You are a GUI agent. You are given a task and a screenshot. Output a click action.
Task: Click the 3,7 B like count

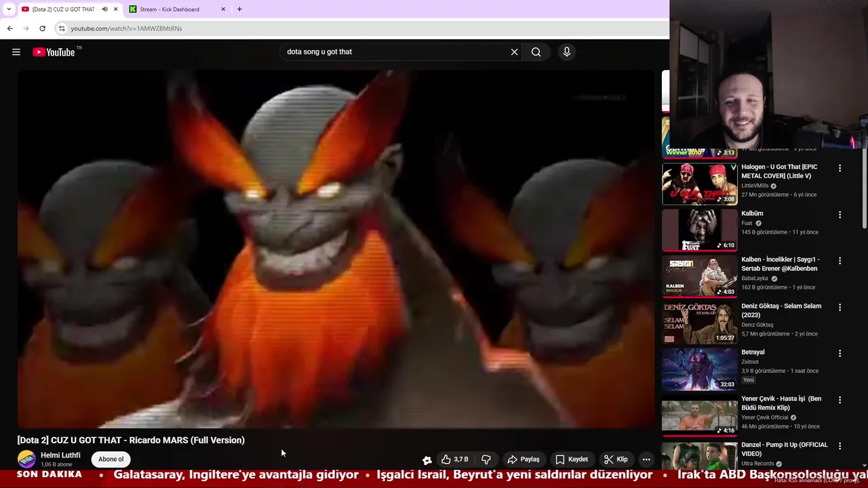tap(461, 460)
